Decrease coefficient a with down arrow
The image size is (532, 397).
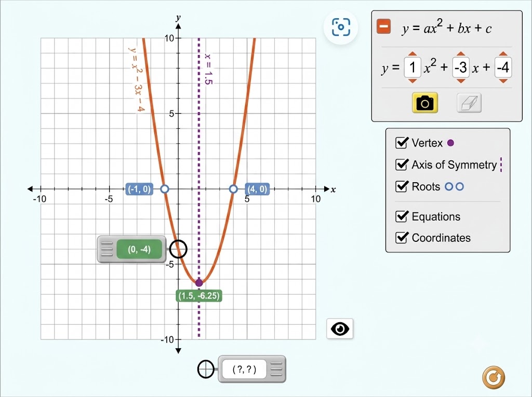click(412, 81)
